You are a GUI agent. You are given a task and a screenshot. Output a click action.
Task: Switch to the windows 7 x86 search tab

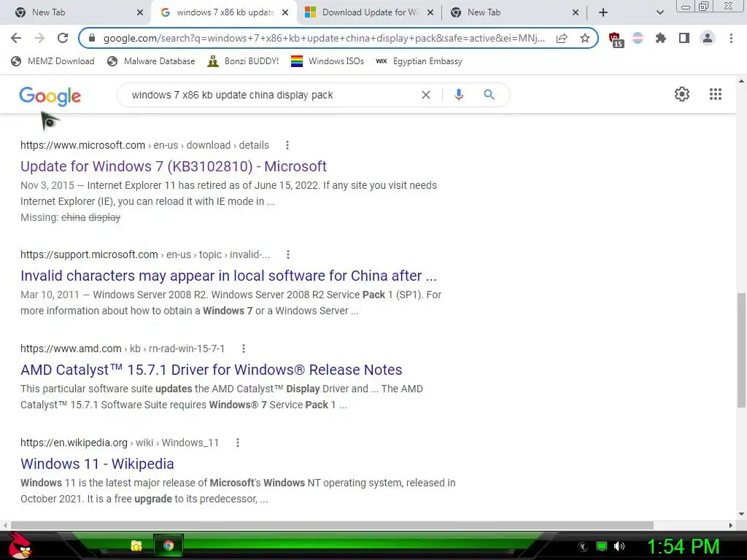[x=223, y=13]
